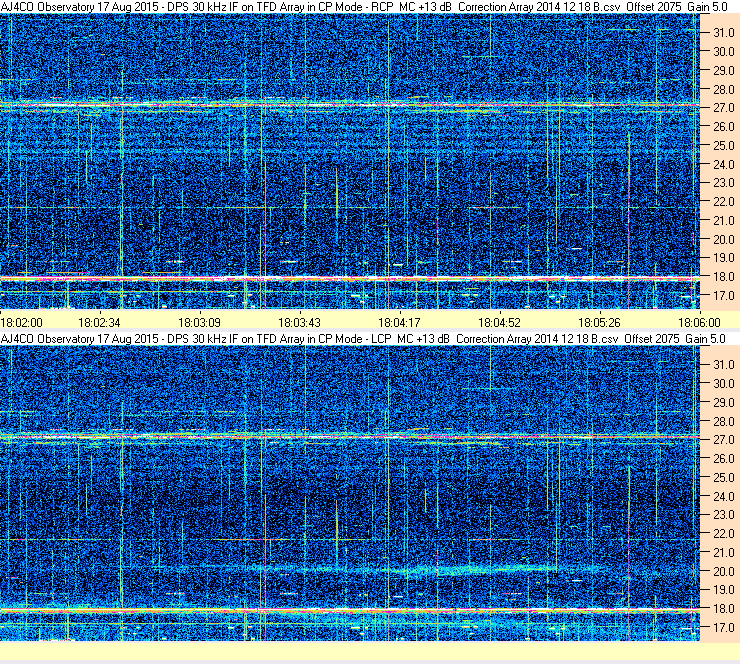Viewport: 740px width, 664px height.
Task: Click the 30.0 label on the RCP frequency axis
Action: [723, 52]
